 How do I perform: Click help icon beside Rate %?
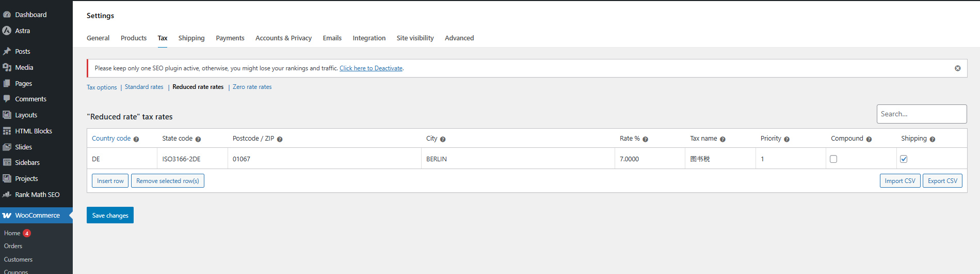[x=646, y=139]
